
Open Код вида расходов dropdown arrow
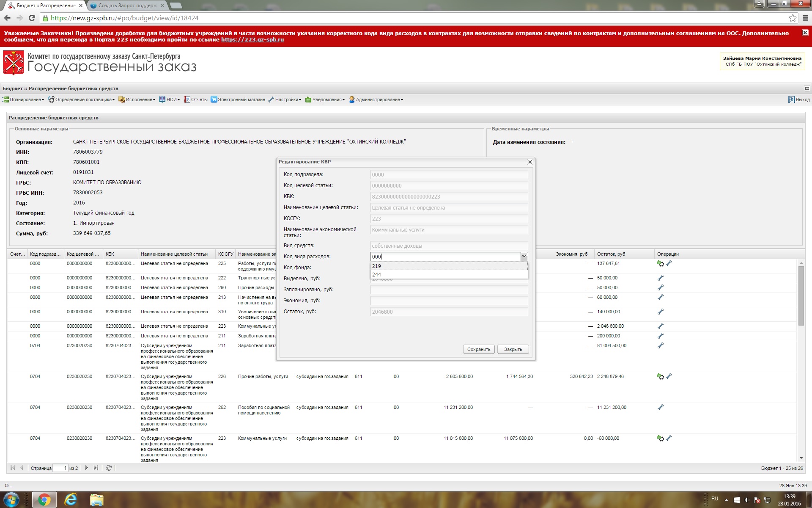(x=524, y=257)
